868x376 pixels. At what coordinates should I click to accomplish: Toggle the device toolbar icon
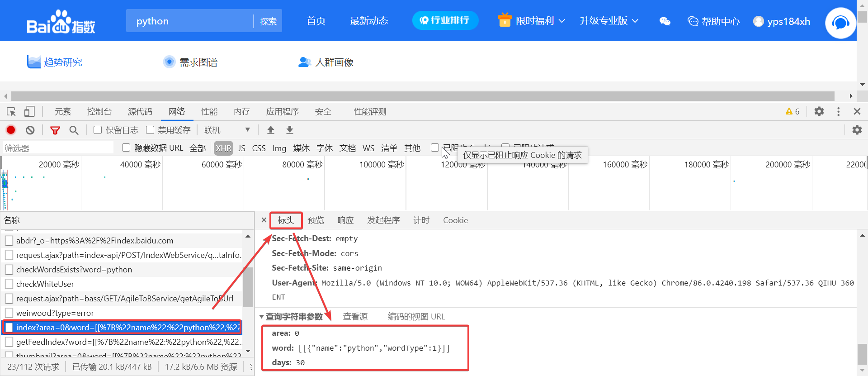29,111
